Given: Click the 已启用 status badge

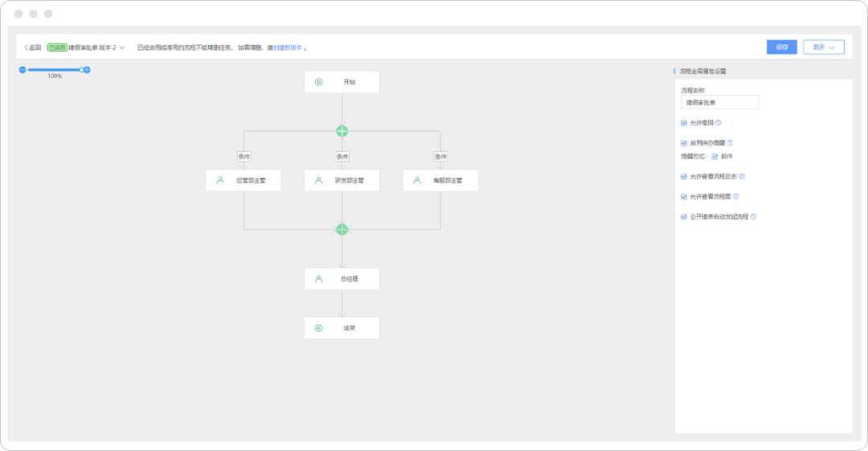Looking at the screenshot, I should coord(57,47).
